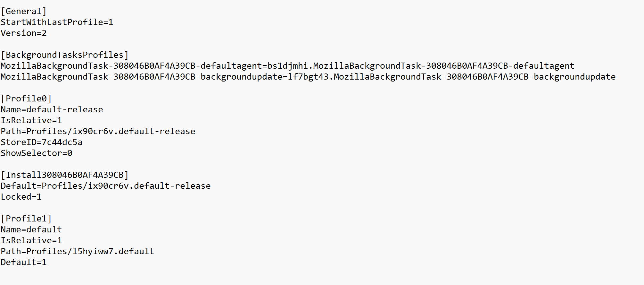
Task: Click the Default=1 line
Action: point(24,262)
